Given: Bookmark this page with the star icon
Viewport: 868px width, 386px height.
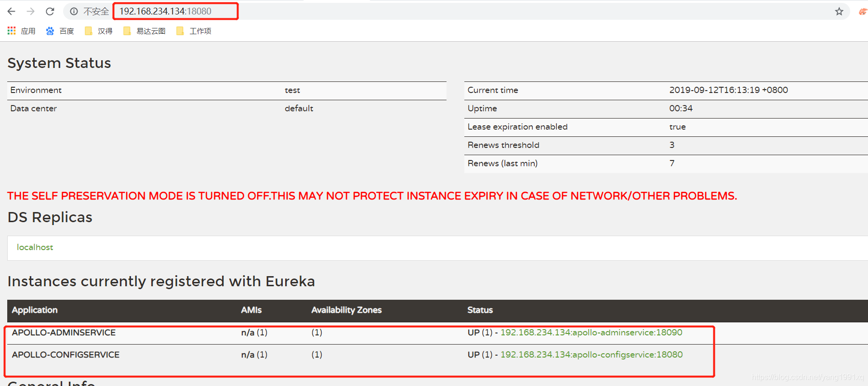Looking at the screenshot, I should click(x=839, y=11).
